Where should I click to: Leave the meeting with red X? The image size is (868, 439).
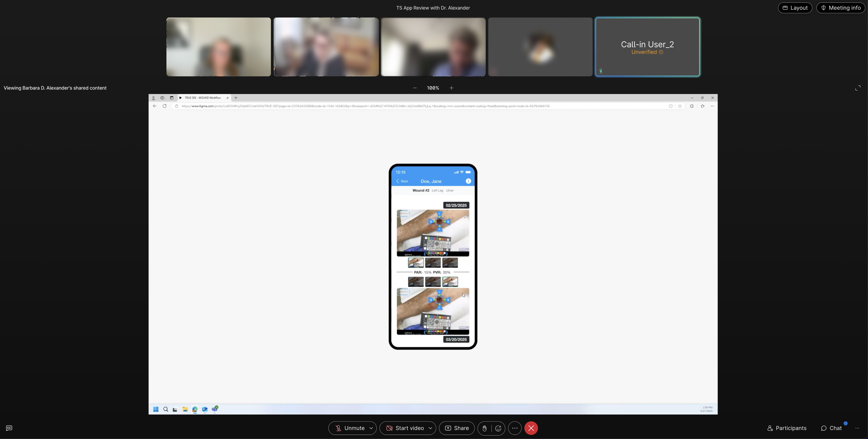click(x=531, y=428)
